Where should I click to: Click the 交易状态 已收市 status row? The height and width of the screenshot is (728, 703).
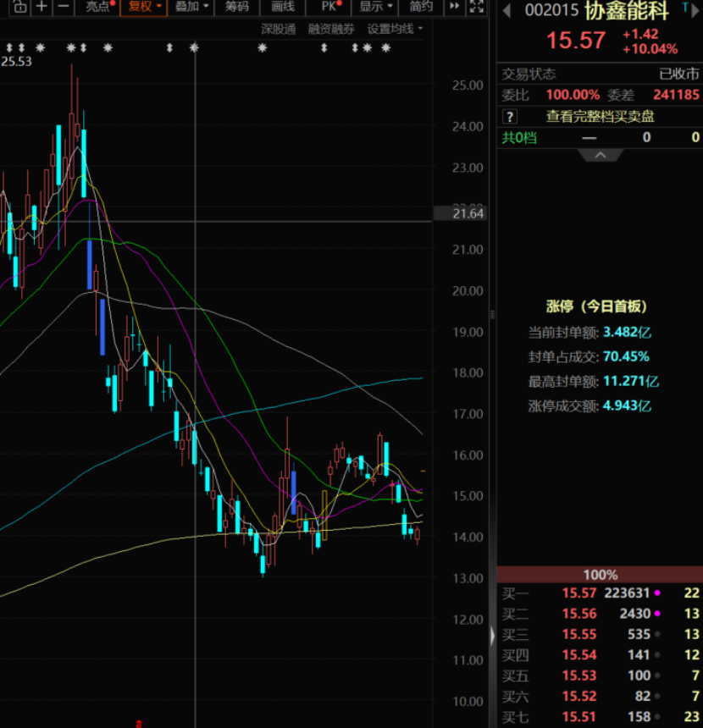(x=600, y=74)
